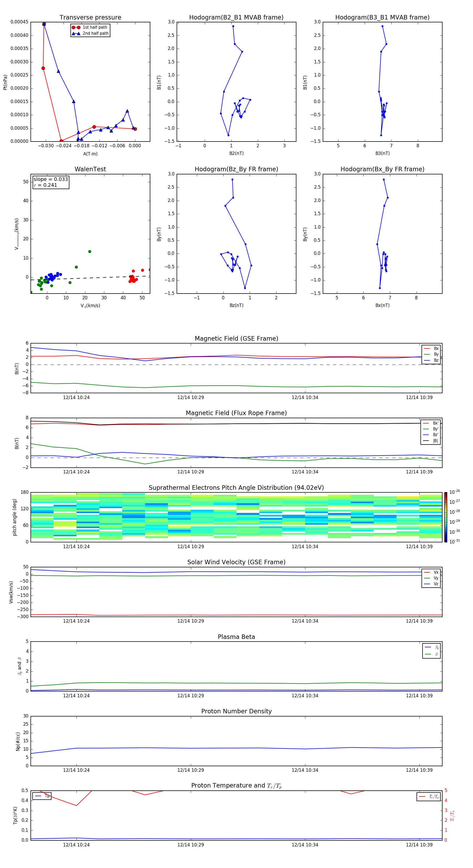473x868 pixels.
Task: Select 'Bz' in the GSE magnetic field legend
Action: [431, 360]
